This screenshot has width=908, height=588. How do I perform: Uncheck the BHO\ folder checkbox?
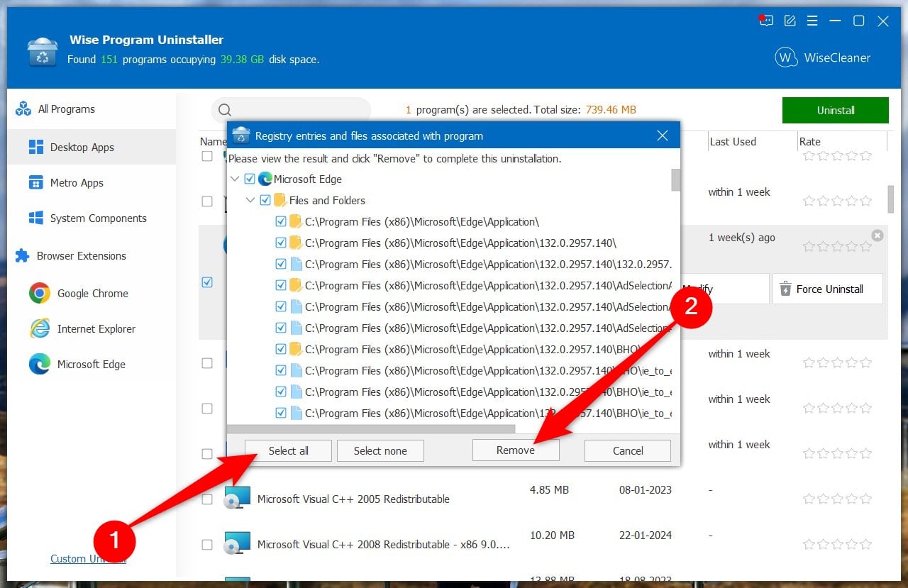[x=281, y=349]
